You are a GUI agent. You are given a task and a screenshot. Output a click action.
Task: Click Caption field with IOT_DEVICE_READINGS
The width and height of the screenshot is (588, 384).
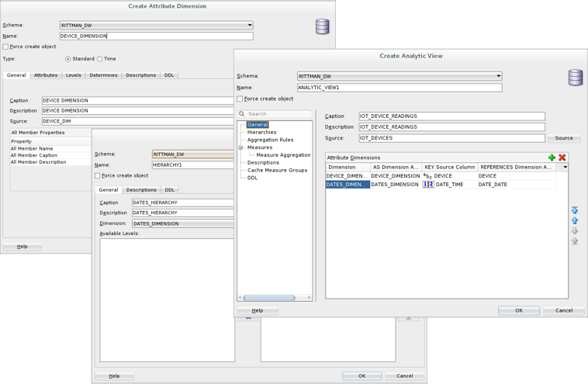point(452,116)
